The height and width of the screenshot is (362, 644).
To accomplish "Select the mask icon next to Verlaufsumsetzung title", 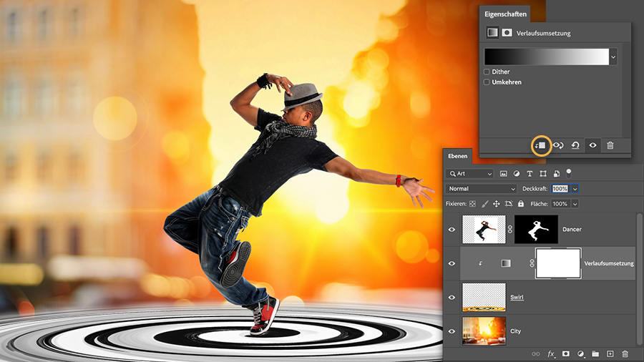I will click(507, 33).
